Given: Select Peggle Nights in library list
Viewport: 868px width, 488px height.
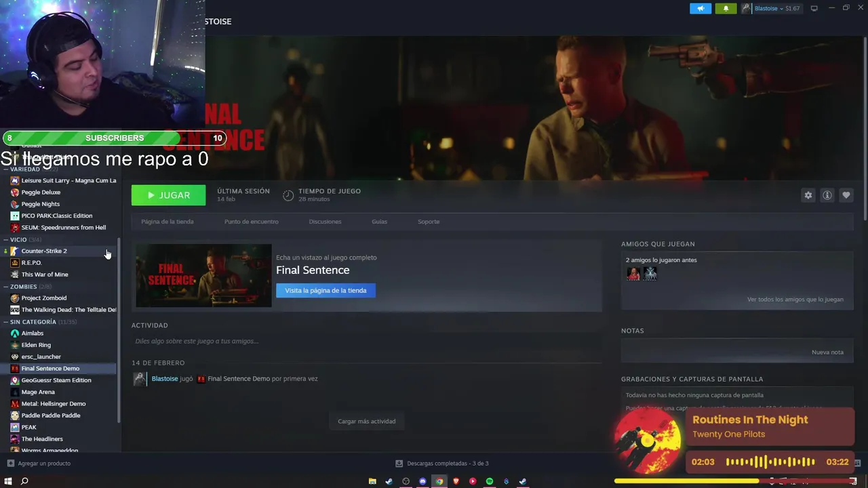Looking at the screenshot, I should tap(41, 204).
